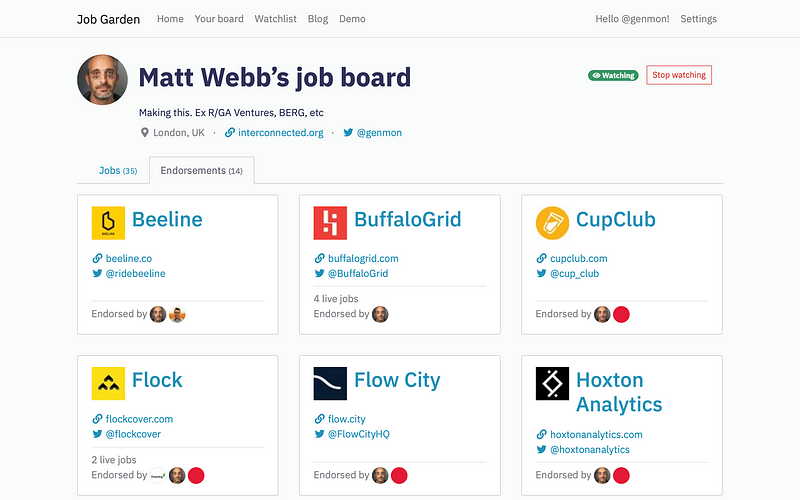Click the link icon beside beeline.co
800x500 pixels.
[97, 258]
